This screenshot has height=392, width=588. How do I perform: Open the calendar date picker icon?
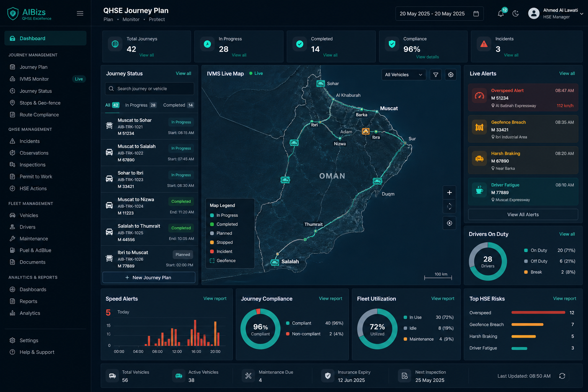476,13
